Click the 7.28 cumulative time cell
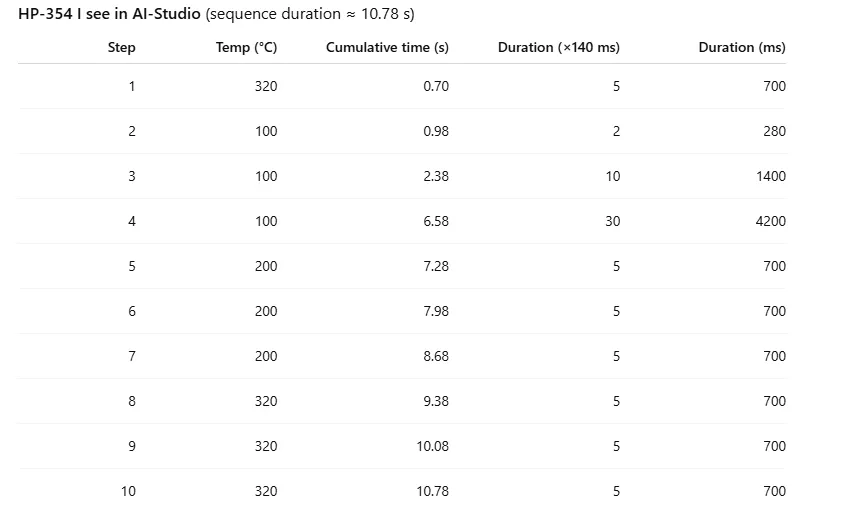This screenshot has height=526, width=848. (x=436, y=266)
